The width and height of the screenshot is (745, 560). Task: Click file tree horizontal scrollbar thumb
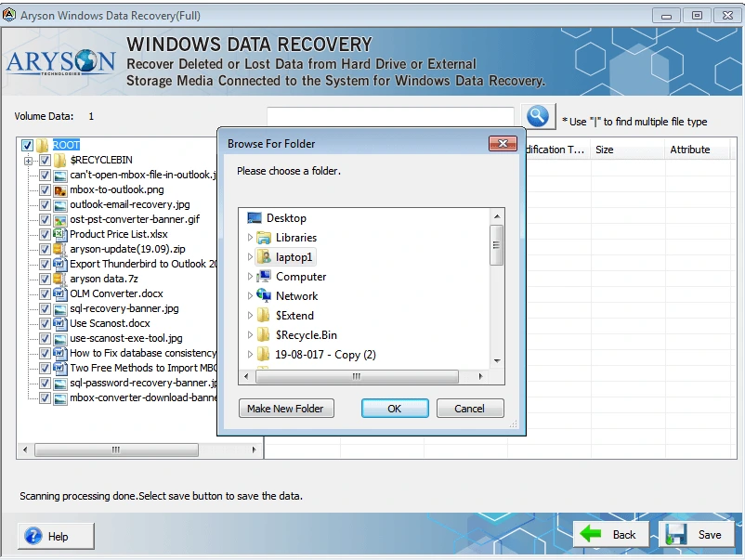point(116,449)
